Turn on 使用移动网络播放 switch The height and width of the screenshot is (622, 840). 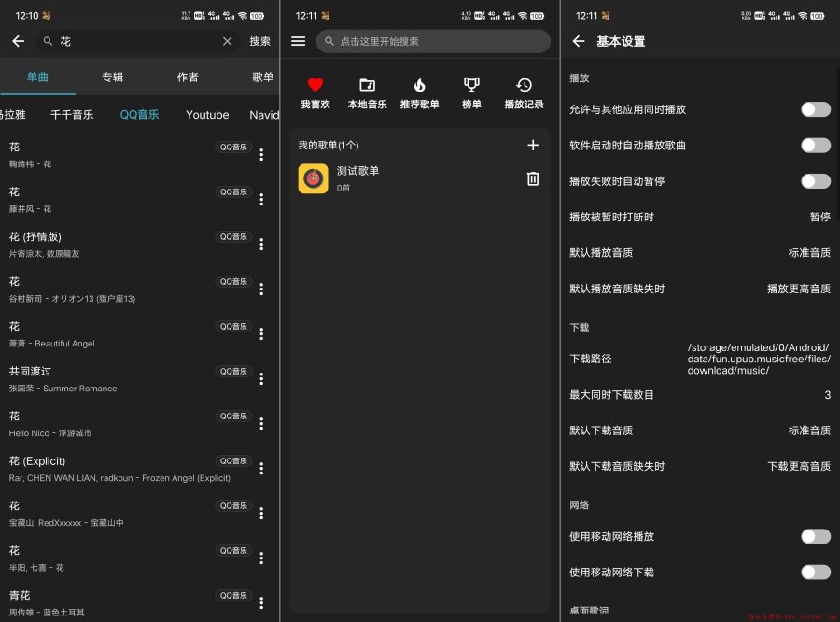(x=815, y=536)
